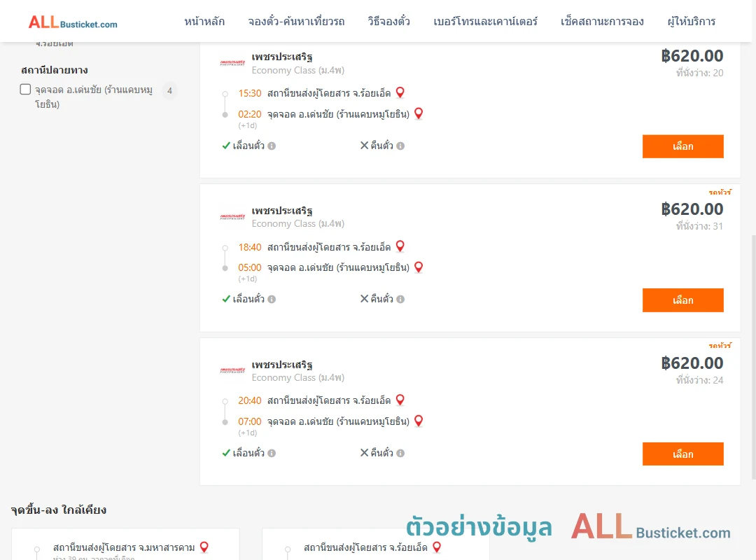Select the 20:40 departure trip
756x560 pixels.
682,454
